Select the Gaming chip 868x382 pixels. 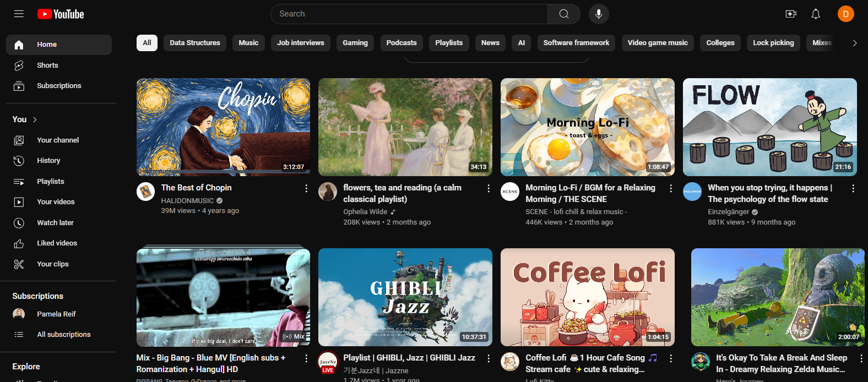(355, 43)
